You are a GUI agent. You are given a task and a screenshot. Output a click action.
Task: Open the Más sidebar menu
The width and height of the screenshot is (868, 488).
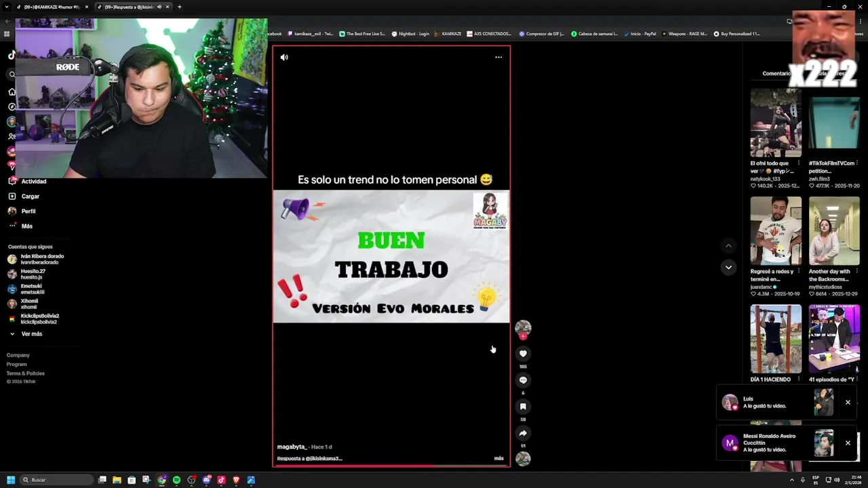click(x=20, y=226)
